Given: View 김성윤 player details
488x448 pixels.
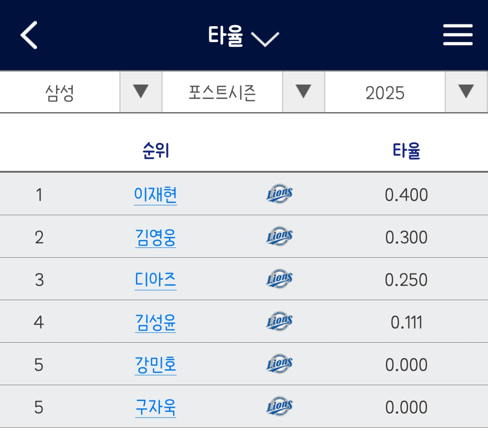Looking at the screenshot, I should [155, 322].
